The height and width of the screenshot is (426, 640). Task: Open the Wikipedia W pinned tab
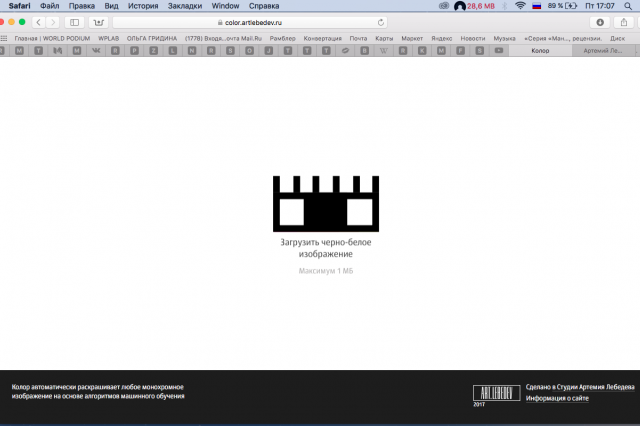384,51
